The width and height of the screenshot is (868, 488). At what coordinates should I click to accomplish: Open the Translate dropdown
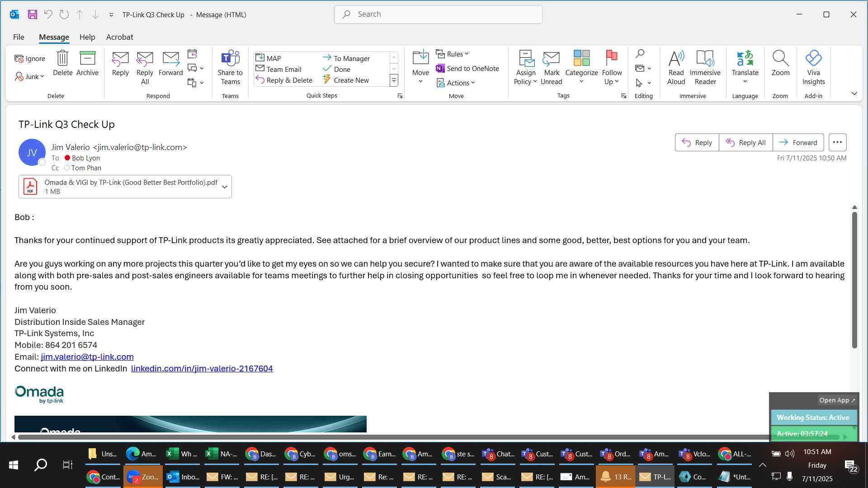pos(745,68)
